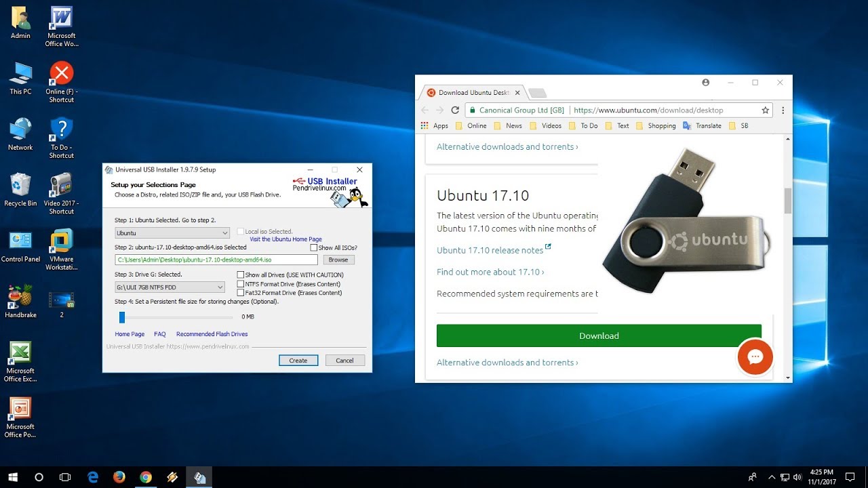
Task: Open the SB bookmarks folder
Action: [738, 125]
